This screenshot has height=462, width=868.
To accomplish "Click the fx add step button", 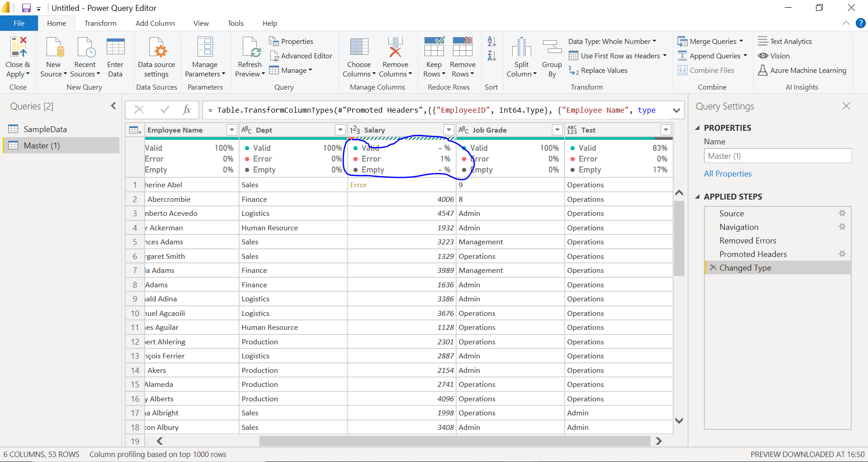I will 187,110.
